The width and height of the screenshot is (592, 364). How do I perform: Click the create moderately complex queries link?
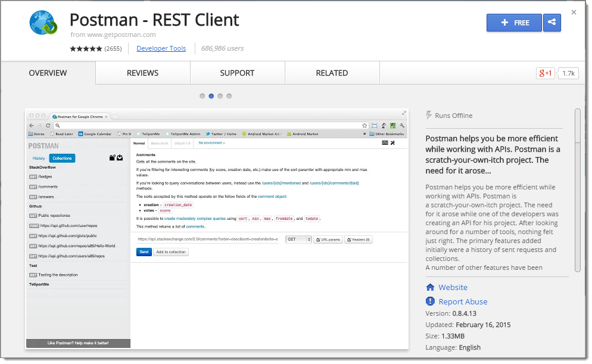(x=195, y=219)
